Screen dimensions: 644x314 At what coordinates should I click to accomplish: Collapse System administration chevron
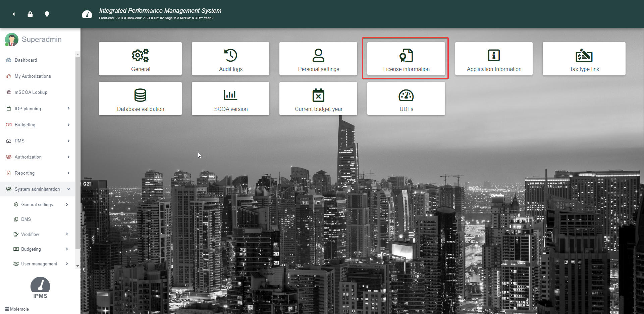(x=69, y=189)
